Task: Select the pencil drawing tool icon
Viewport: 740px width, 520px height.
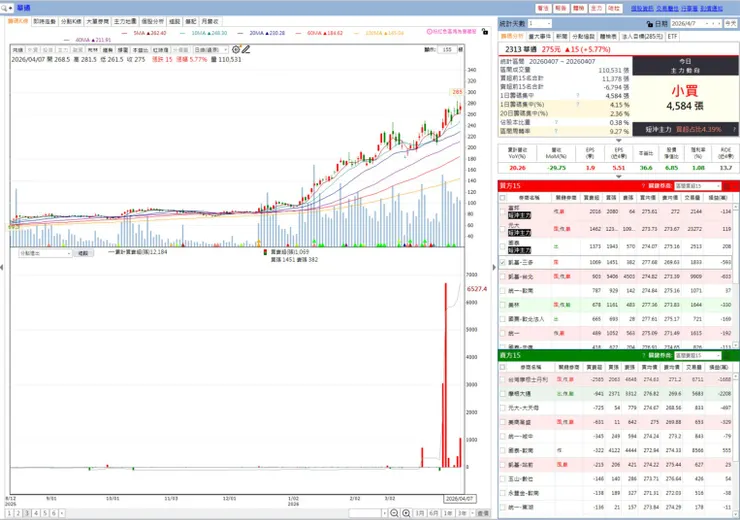Action: pos(246,49)
